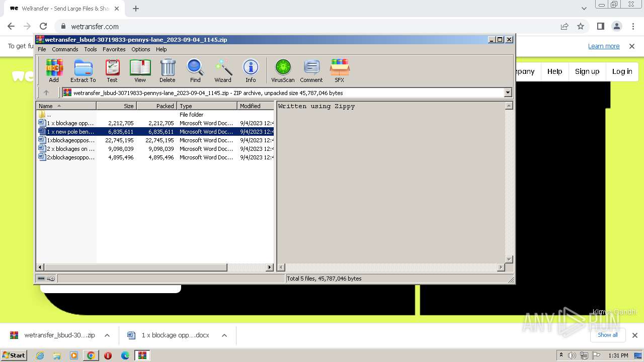Click Sign up on WeTransfer
644x362 pixels.
click(587, 71)
